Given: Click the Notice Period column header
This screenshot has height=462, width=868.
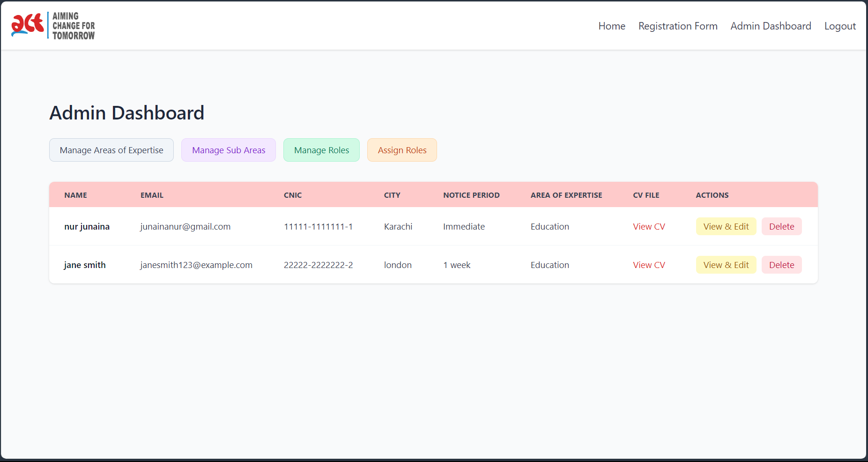Looking at the screenshot, I should click(471, 195).
